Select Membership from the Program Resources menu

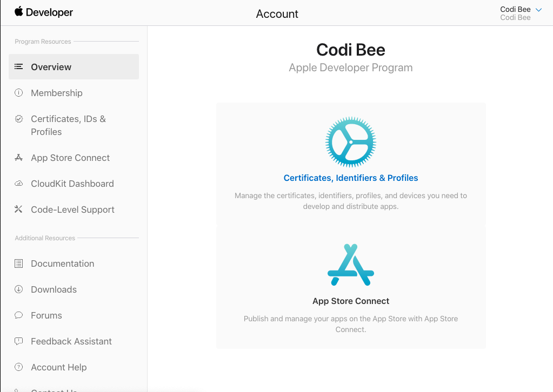tap(57, 92)
